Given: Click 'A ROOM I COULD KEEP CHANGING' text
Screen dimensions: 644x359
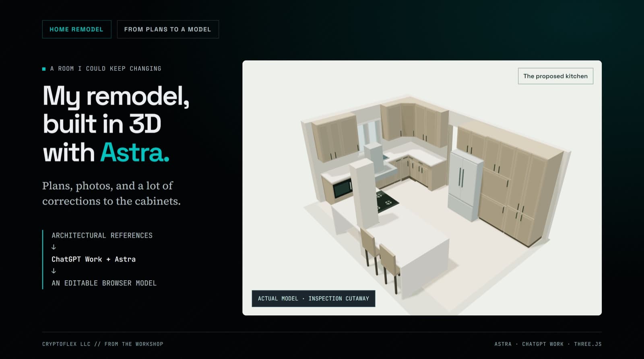Looking at the screenshot, I should pyautogui.click(x=106, y=69).
